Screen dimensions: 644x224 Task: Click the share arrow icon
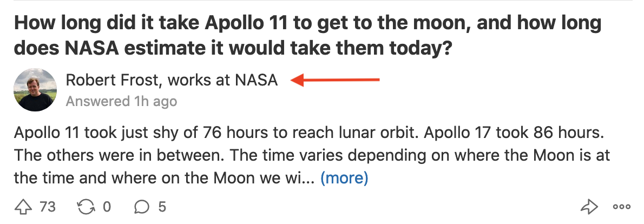tap(589, 206)
